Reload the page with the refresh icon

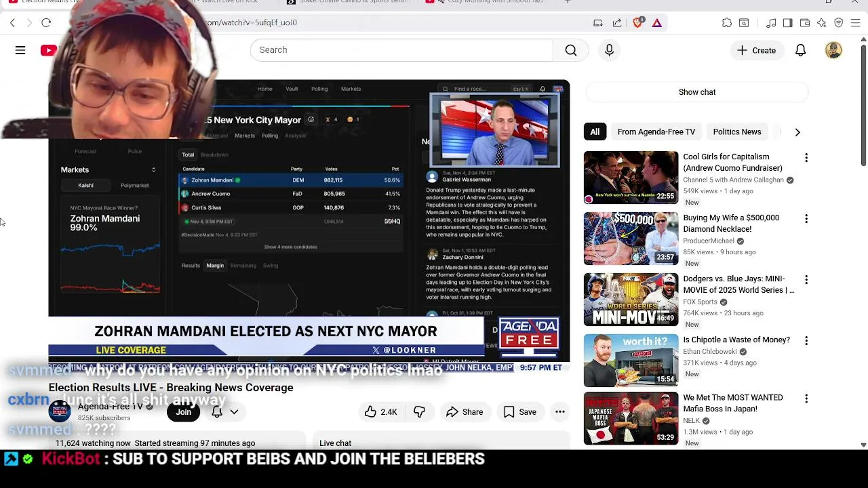tap(46, 23)
